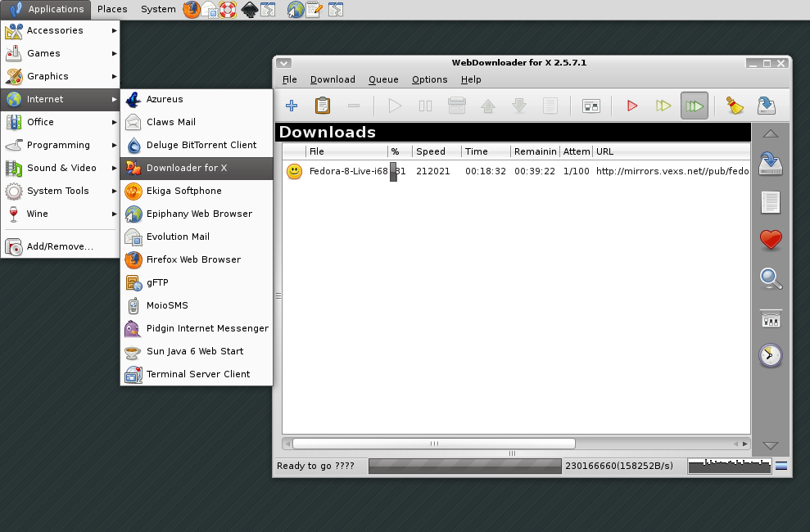Click the speed graph in status bar
Screen dimensions: 810x532
point(730,466)
